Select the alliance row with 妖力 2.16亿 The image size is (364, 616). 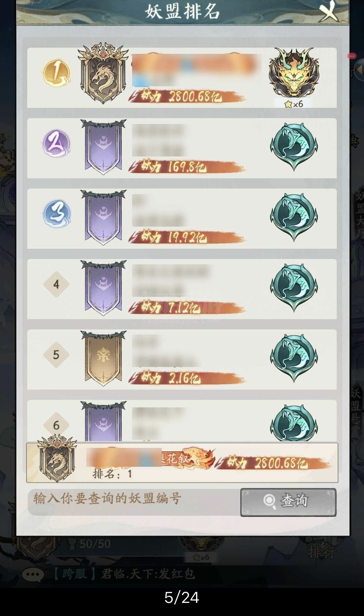[x=182, y=359]
